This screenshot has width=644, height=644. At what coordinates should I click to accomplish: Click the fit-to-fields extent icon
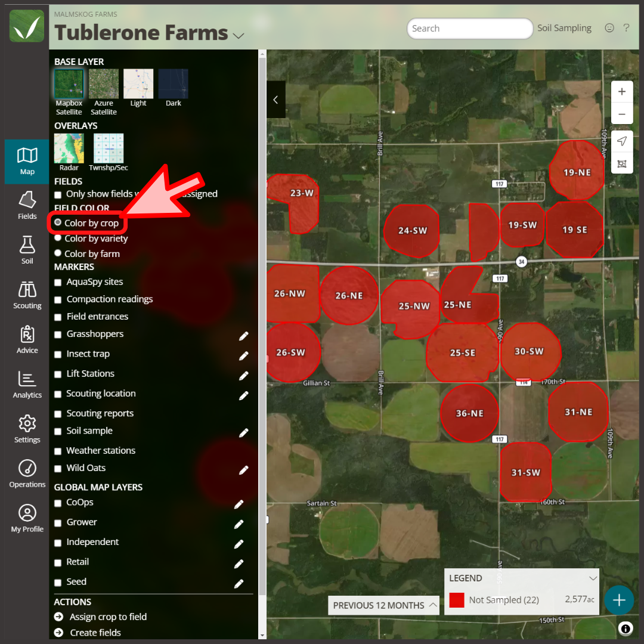(x=622, y=163)
